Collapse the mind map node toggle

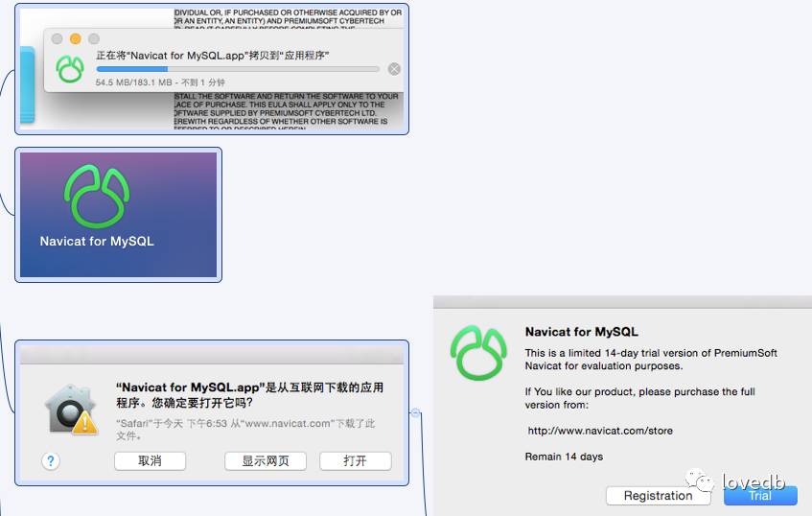(415, 412)
